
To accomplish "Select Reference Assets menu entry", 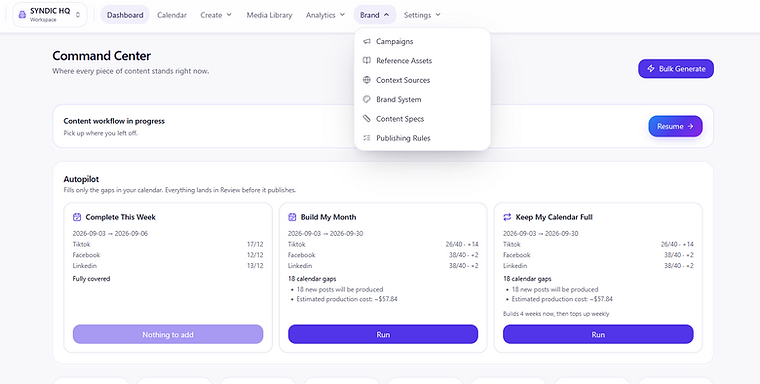I will coord(422,61).
